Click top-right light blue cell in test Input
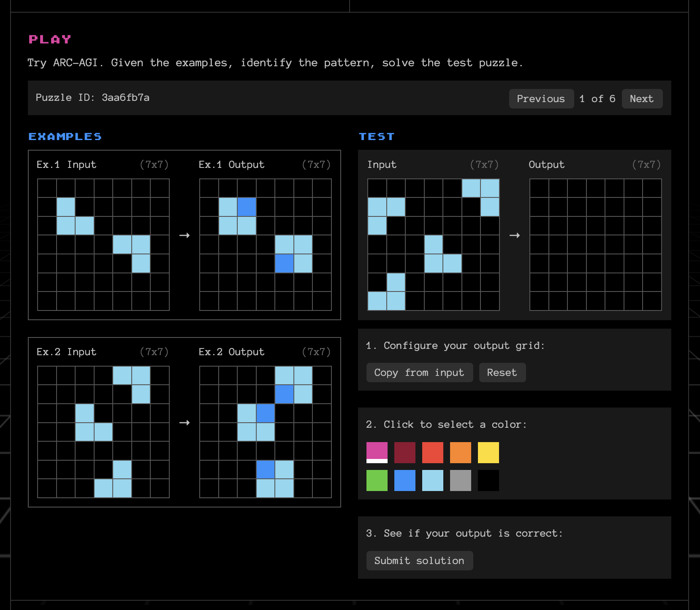Image resolution: width=700 pixels, height=610 pixels. [x=490, y=188]
